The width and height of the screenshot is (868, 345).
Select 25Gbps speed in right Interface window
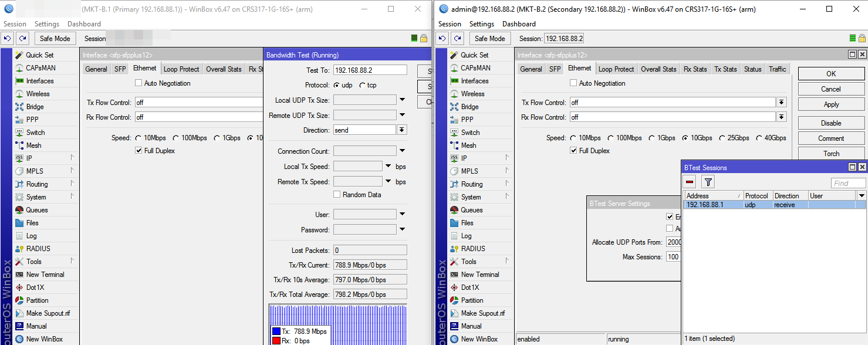tap(722, 138)
